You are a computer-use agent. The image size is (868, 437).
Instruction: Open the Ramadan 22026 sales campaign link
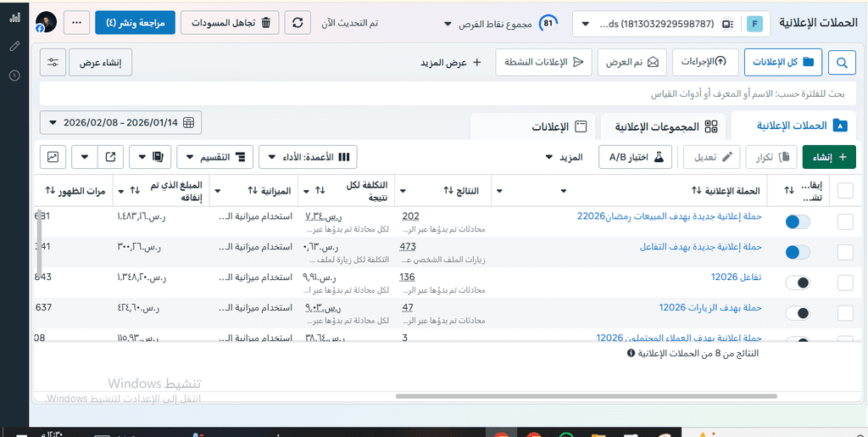pyautogui.click(x=670, y=216)
